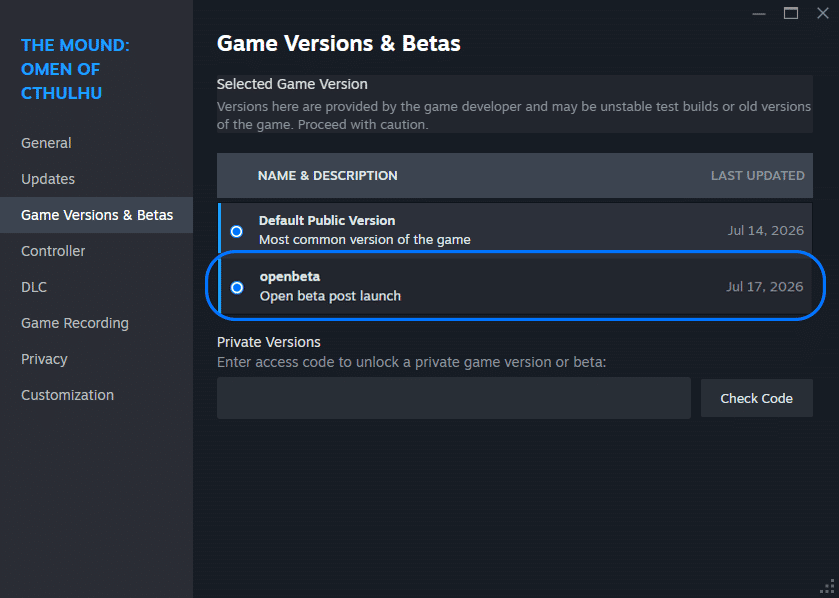Open the DLC settings section
This screenshot has width=839, height=598.
pyautogui.click(x=34, y=287)
